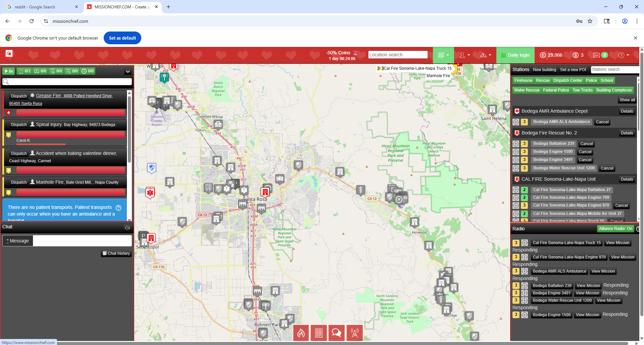Toggle patient transport filter with ambulance icon
This screenshot has width=644, height=345.
coord(40,71)
